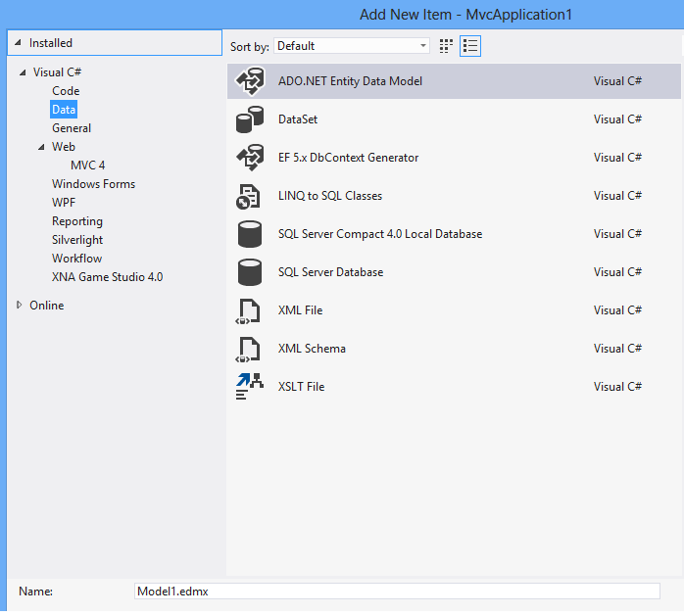Viewport: 684px width, 616px height.
Task: Switch to medium icons list view
Action: click(x=470, y=46)
